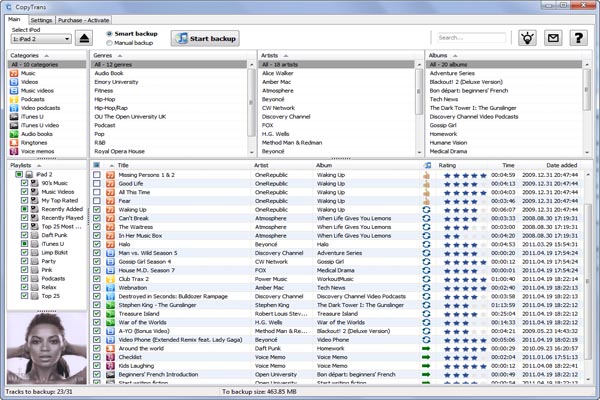Click the Start backup button
Screen dimensions: 600x400
click(205, 38)
